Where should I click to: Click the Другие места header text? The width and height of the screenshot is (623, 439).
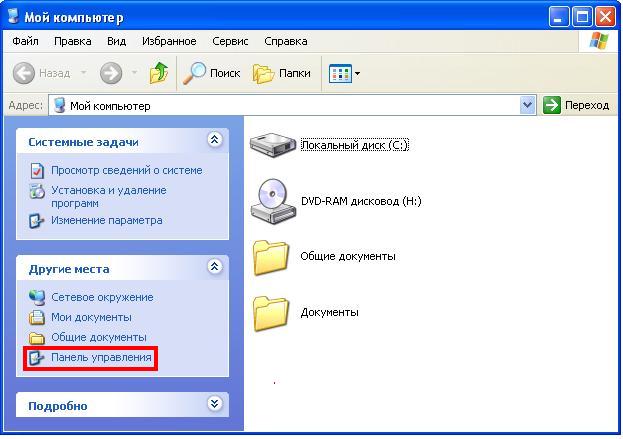click(x=69, y=269)
